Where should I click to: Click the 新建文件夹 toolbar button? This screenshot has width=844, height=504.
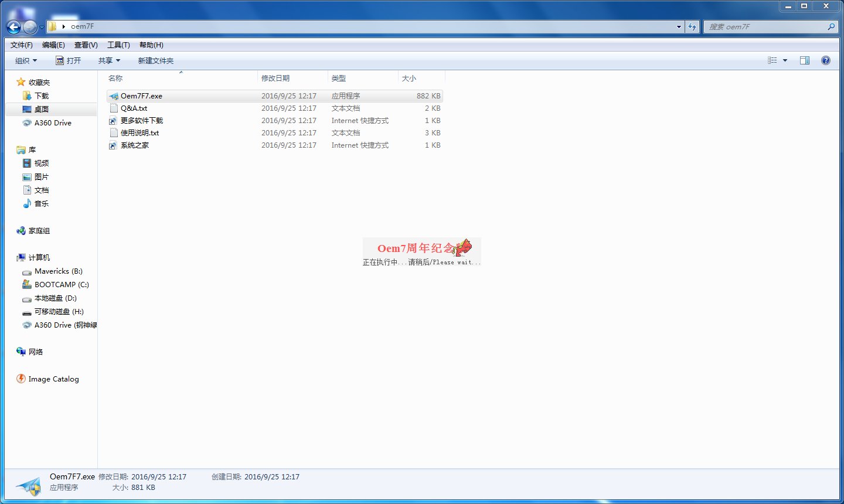(x=156, y=60)
